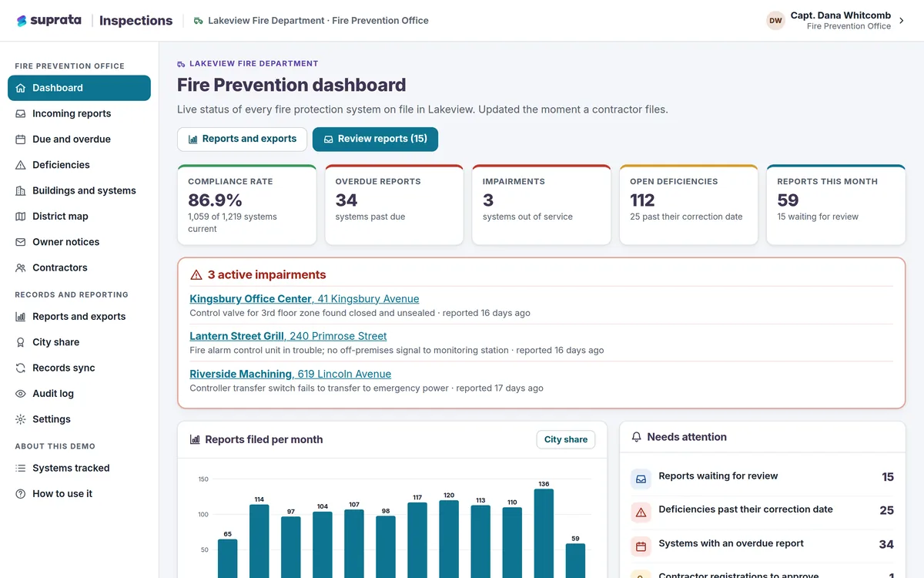Click the City share button on chart
The height and width of the screenshot is (578, 924).
pos(566,439)
